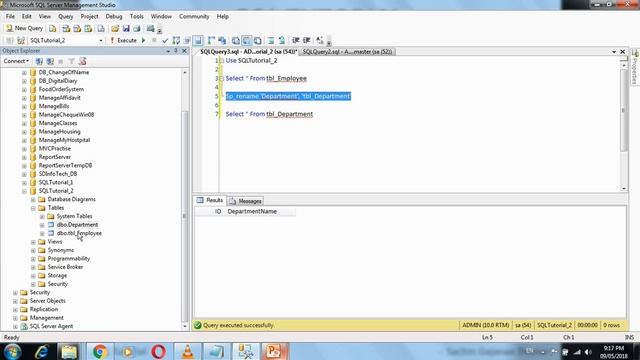
Task: Open the active documents list dropdown
Action: 614,52
